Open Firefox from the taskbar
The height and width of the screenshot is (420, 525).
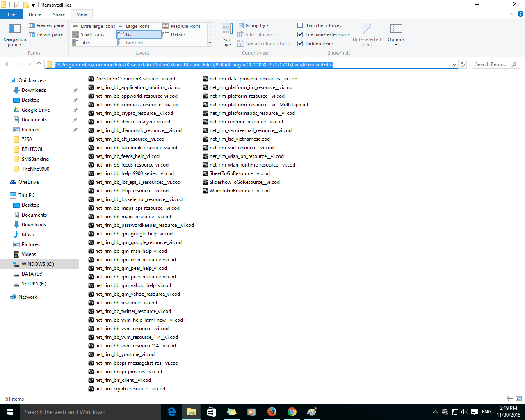click(272, 412)
